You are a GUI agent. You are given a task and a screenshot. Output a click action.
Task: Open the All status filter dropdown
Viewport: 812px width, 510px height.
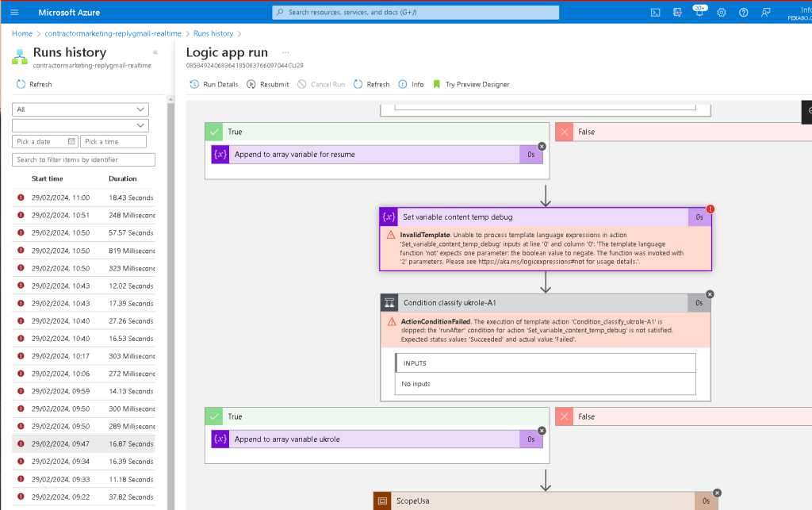(80, 109)
